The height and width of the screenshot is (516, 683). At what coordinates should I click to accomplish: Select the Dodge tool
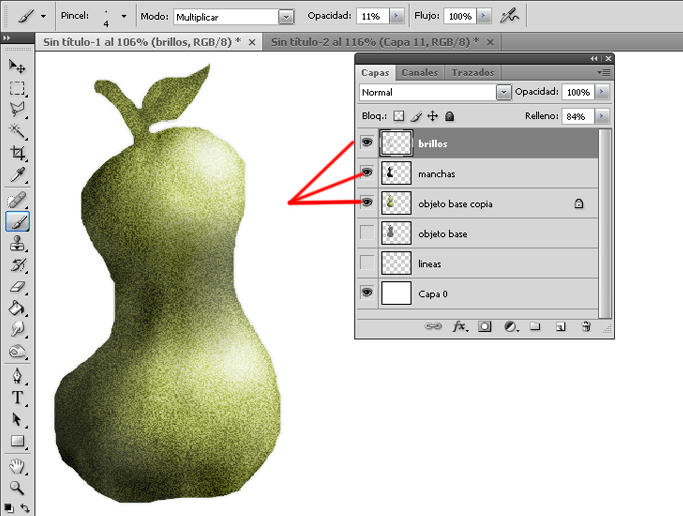[17, 329]
